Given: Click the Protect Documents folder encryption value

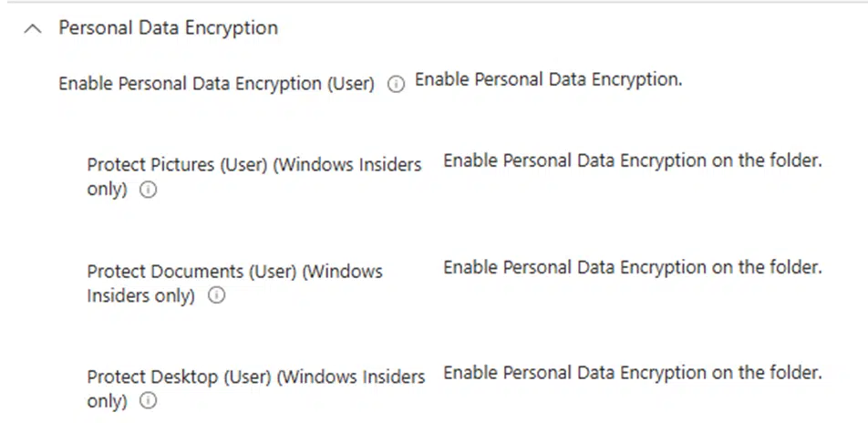Looking at the screenshot, I should click(x=633, y=267).
